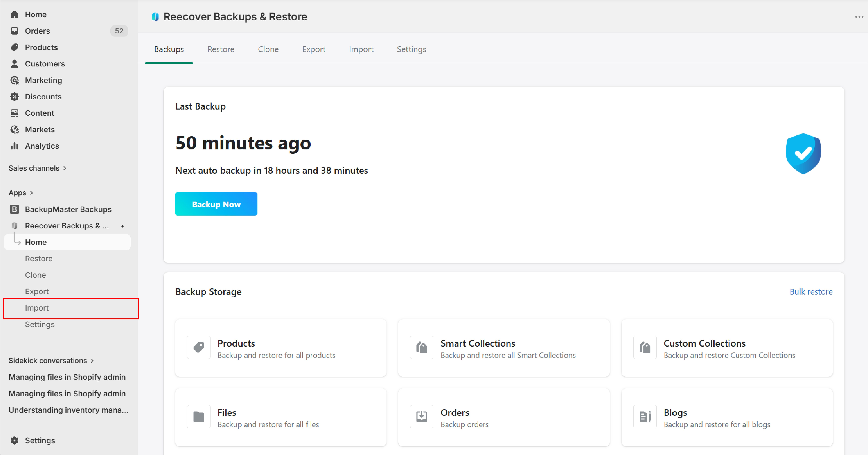Viewport: 868px width, 455px height.
Task: Open Discounts in the sidebar
Action: point(67,97)
